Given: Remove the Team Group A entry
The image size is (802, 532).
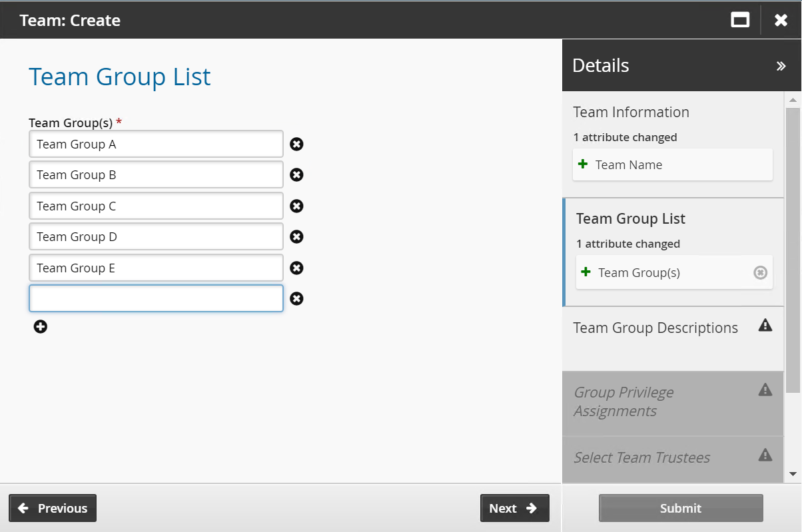Looking at the screenshot, I should [x=296, y=144].
